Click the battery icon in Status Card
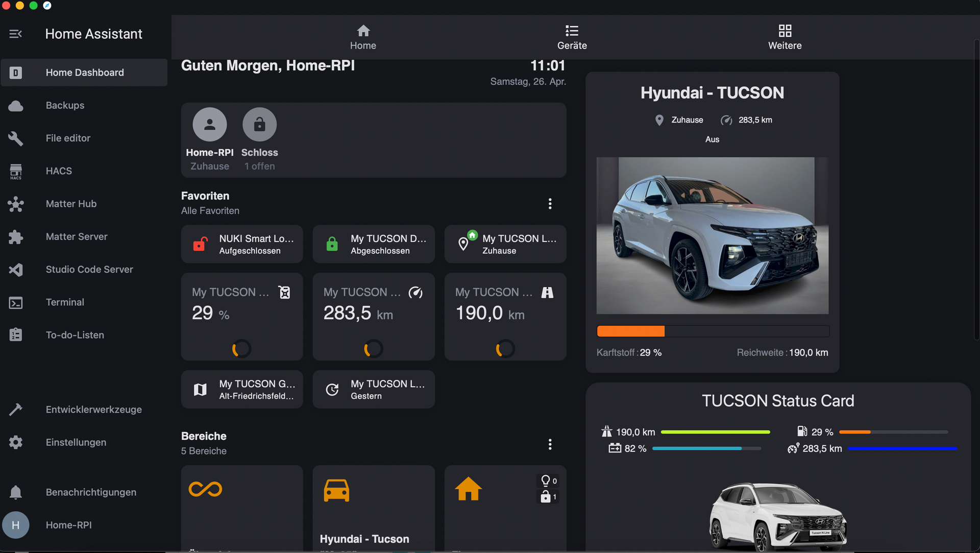This screenshot has width=980, height=553. point(615,448)
